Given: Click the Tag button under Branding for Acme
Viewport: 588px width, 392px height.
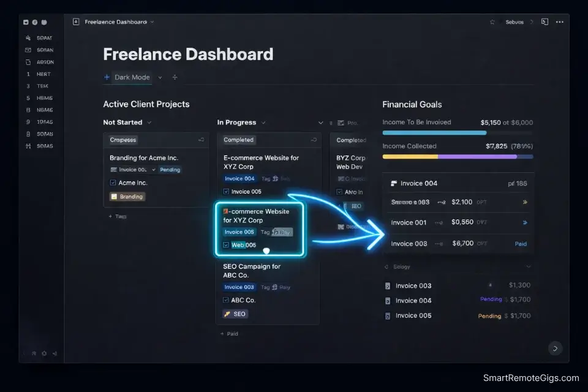Looking at the screenshot, I should point(117,216).
